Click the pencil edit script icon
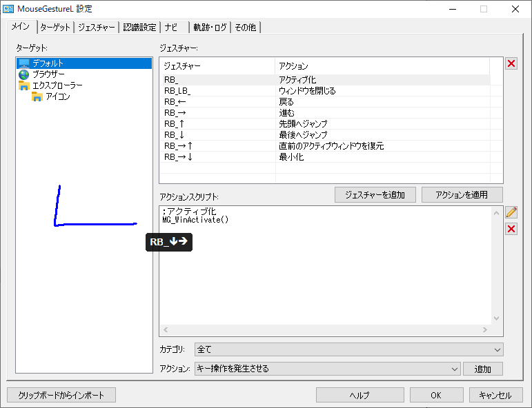 pos(511,212)
